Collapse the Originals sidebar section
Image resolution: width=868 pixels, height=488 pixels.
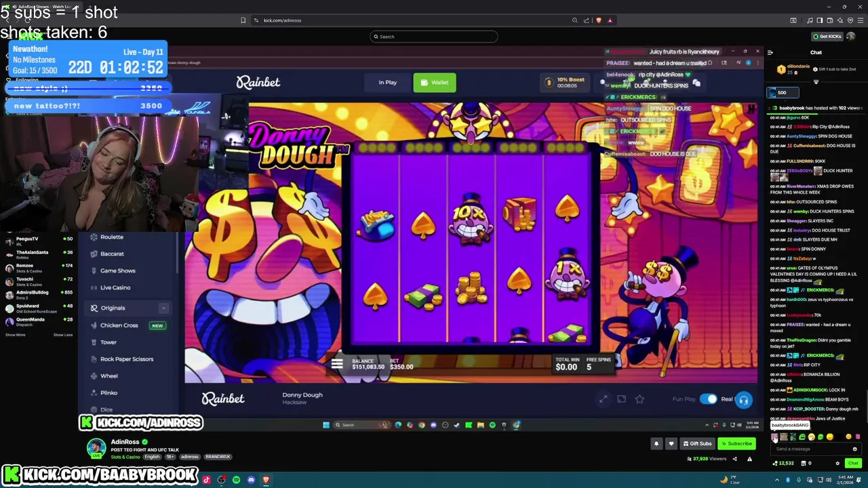click(x=163, y=308)
